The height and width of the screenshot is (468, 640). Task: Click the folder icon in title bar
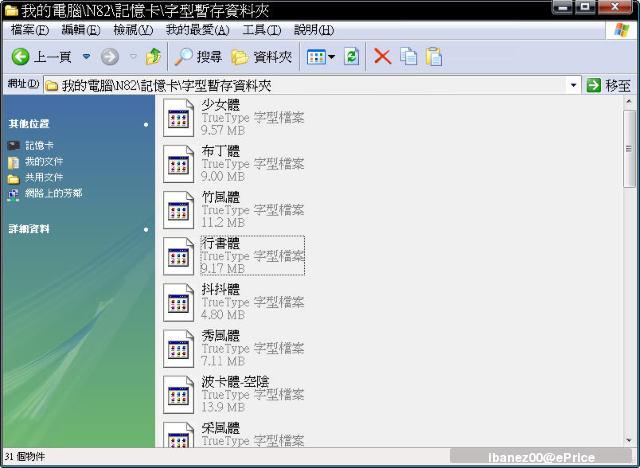[x=11, y=11]
